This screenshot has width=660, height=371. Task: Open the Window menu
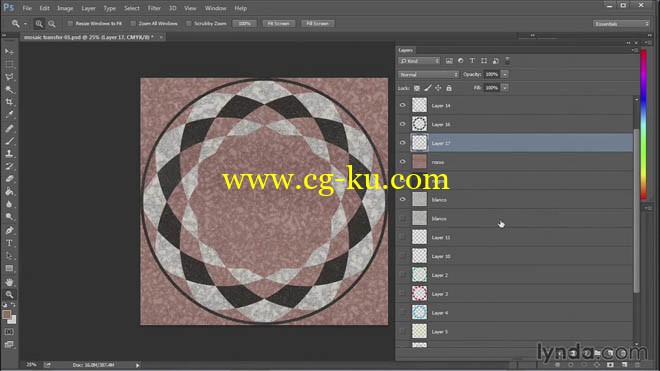215,8
